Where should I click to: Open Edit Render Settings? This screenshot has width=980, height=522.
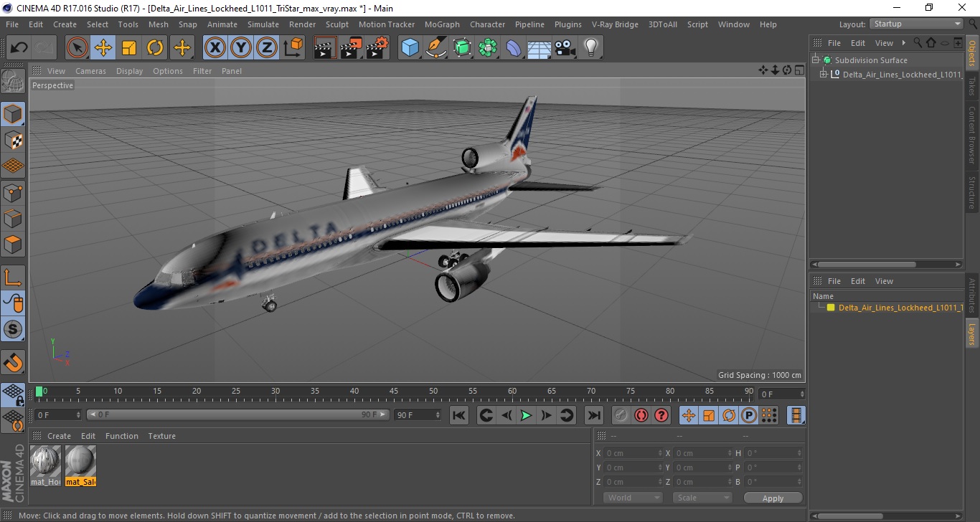click(377, 48)
